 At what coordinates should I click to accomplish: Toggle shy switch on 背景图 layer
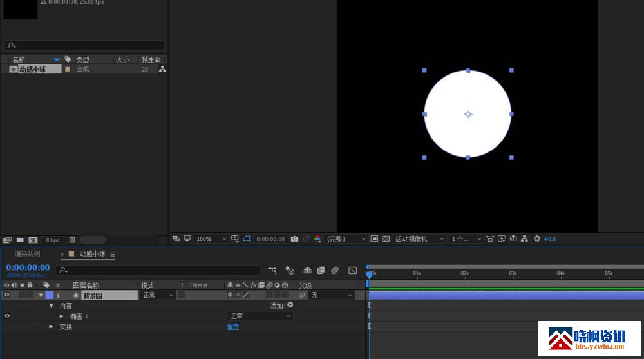pos(230,295)
